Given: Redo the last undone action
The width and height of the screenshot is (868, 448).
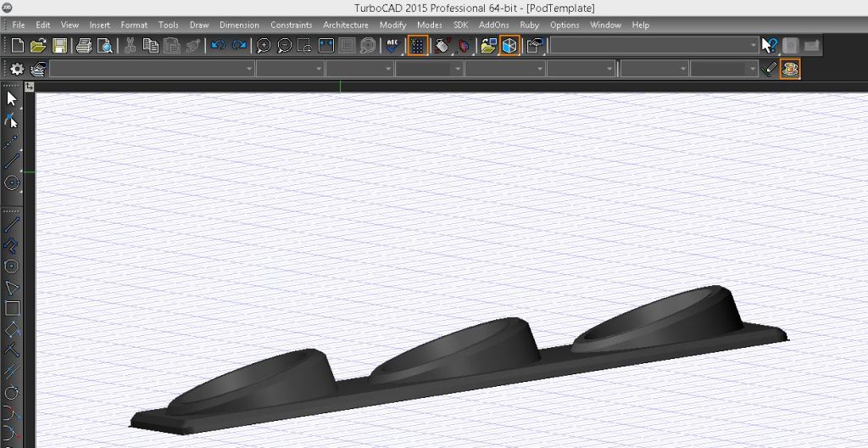Looking at the screenshot, I should (238, 46).
